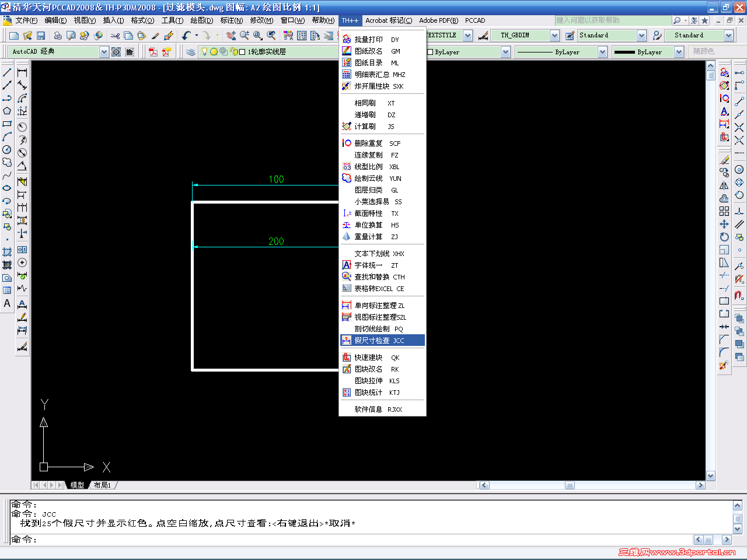747x560 pixels.
Task: Open the ByLayer color control dropdown
Action: (x=505, y=52)
